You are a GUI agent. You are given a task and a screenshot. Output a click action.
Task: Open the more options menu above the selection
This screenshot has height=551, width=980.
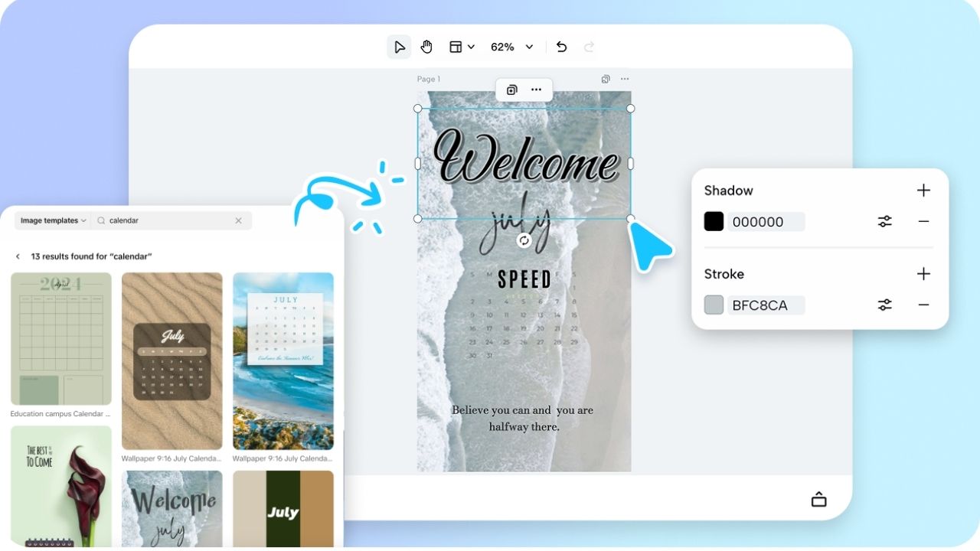(536, 90)
